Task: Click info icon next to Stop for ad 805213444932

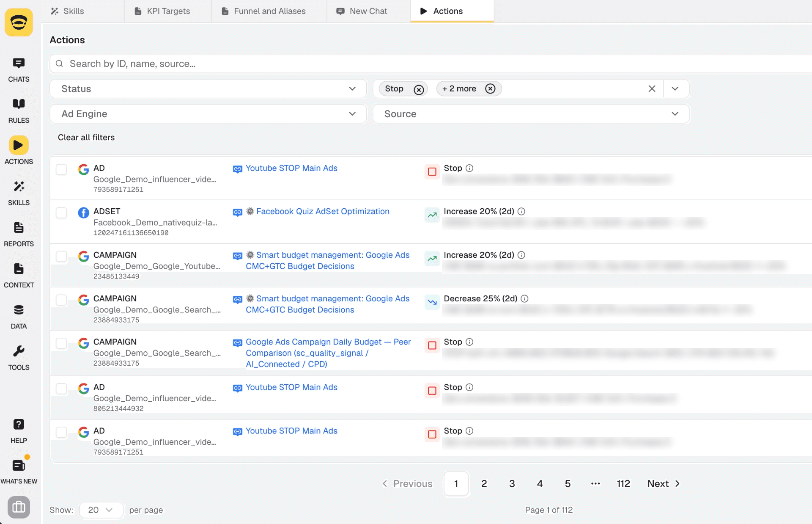Action: tap(469, 387)
